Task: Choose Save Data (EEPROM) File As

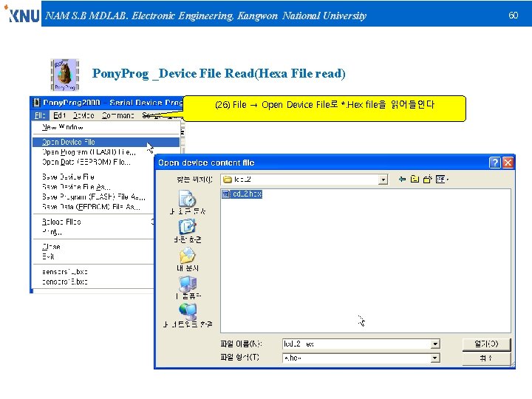Action: tap(91, 207)
